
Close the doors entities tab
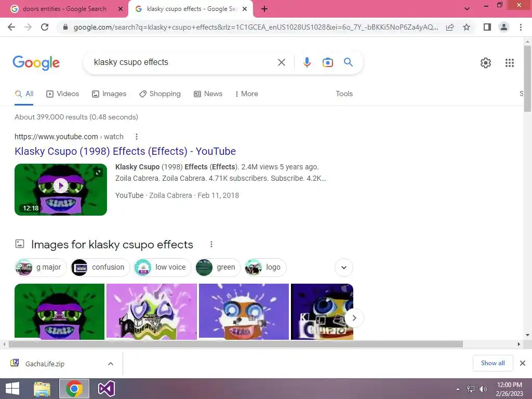121,9
